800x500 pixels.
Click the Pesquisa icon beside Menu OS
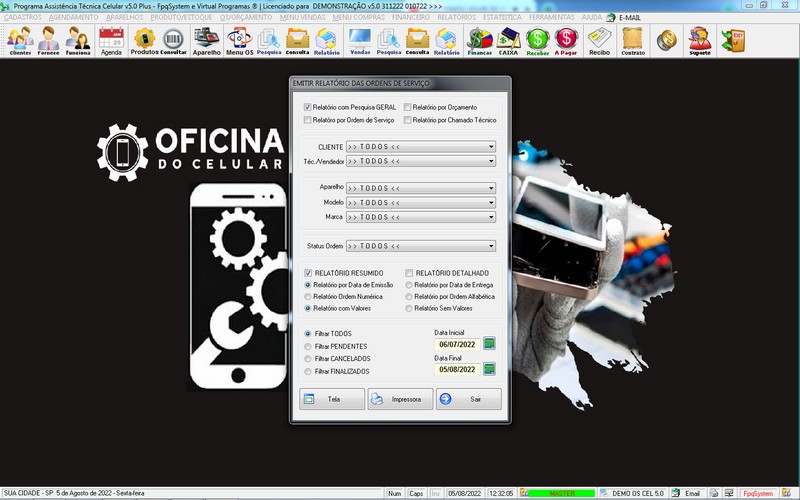(269, 41)
